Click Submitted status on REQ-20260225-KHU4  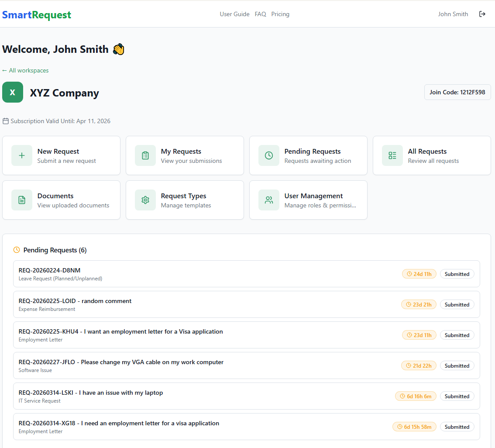(457, 335)
